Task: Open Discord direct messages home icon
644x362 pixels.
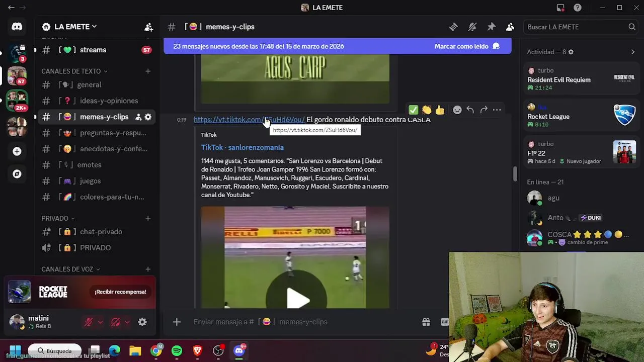Action: pyautogui.click(x=17, y=27)
